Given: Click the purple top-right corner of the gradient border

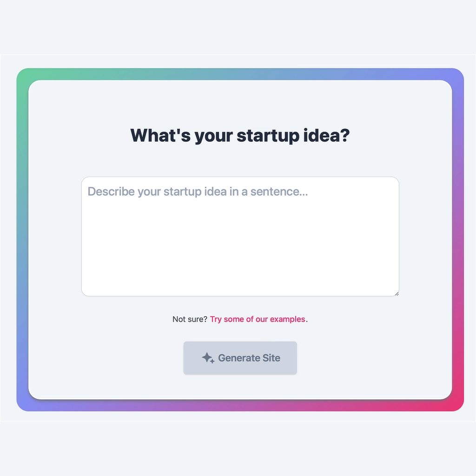Looking at the screenshot, I should [x=457, y=75].
